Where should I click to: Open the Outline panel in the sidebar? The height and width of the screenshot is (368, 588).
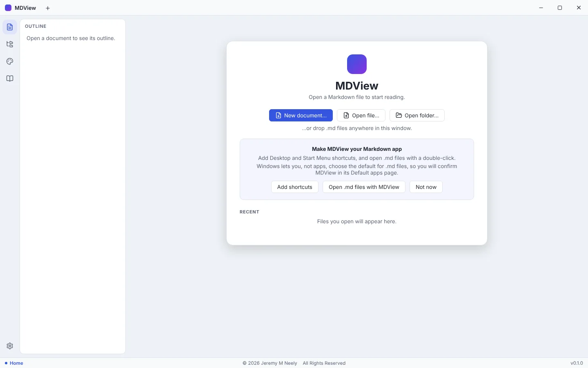pos(10,27)
